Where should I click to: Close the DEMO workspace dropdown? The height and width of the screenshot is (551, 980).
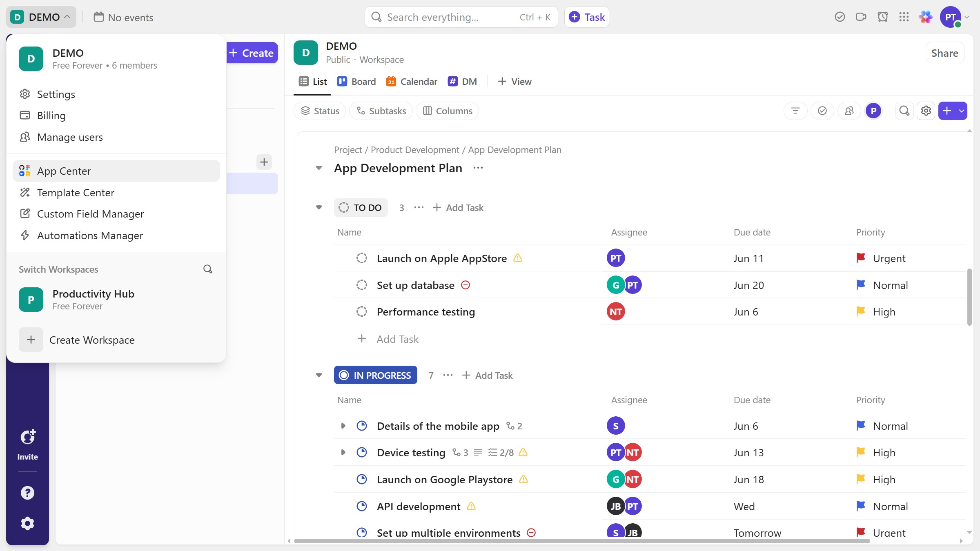coord(41,17)
